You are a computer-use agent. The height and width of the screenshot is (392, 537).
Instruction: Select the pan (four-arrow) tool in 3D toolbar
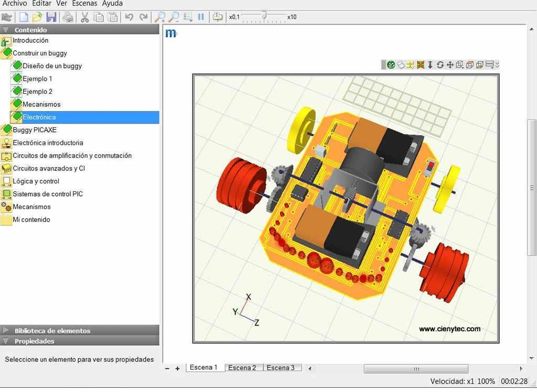450,65
